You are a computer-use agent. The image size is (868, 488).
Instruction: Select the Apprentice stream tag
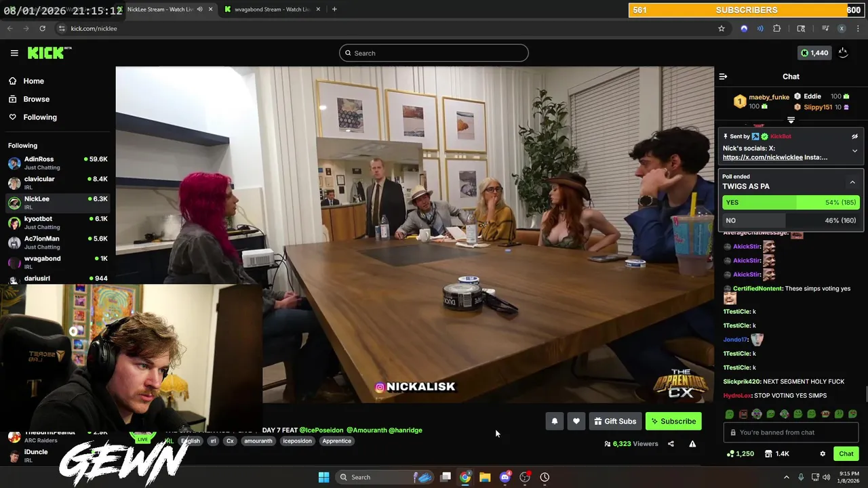pos(337,441)
